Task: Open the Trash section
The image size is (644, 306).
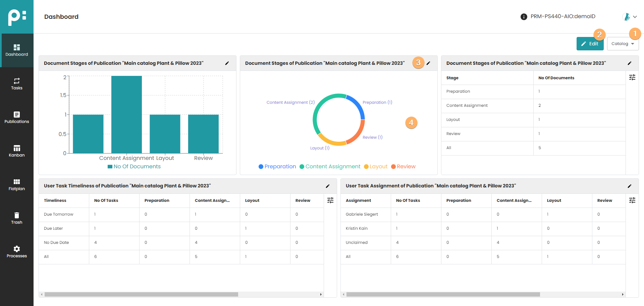Action: tap(17, 218)
